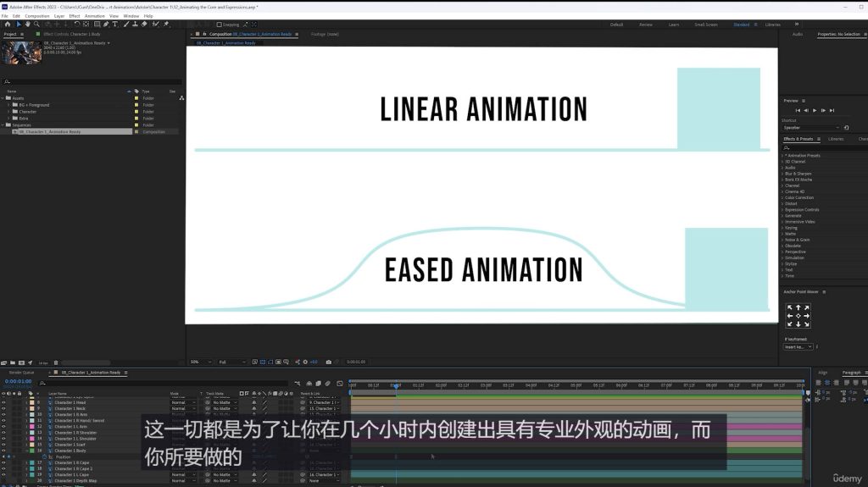Expand the Color Correction effects category
The width and height of the screenshot is (868, 487).
[782, 197]
